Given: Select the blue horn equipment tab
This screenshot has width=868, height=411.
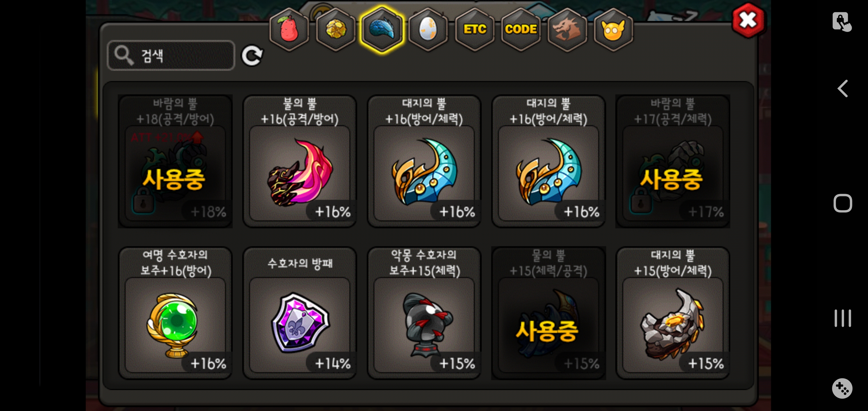Looking at the screenshot, I should tap(382, 30).
